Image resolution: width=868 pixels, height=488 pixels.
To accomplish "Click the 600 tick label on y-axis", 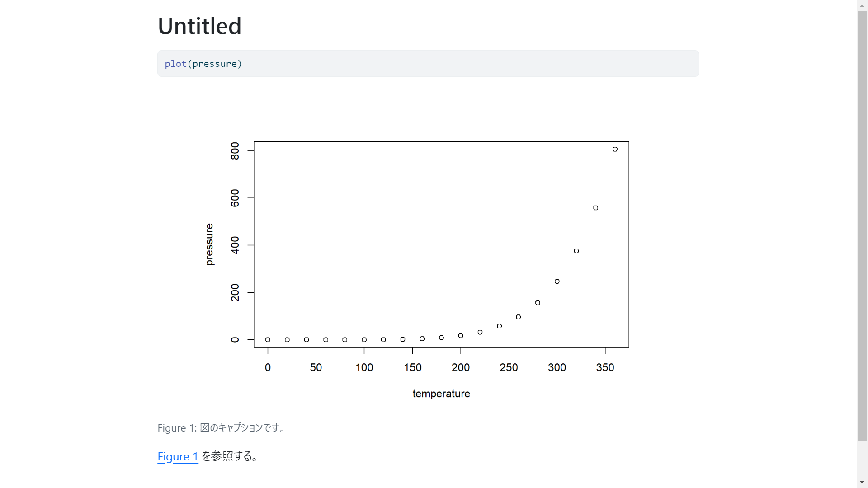I will (x=235, y=198).
